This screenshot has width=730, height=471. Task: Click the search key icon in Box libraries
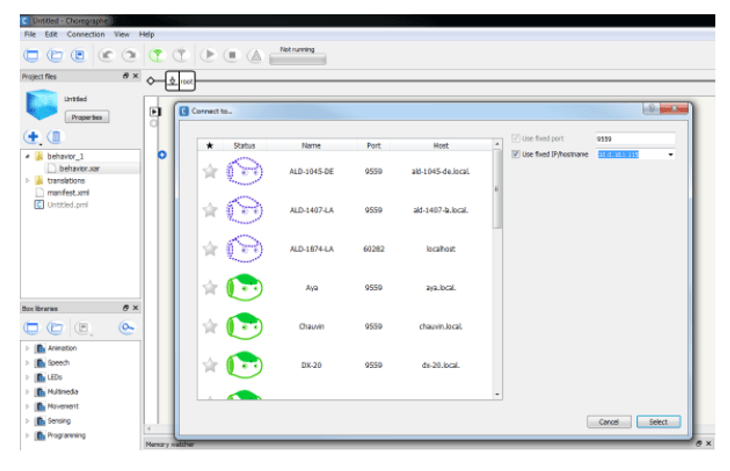pyautogui.click(x=127, y=327)
